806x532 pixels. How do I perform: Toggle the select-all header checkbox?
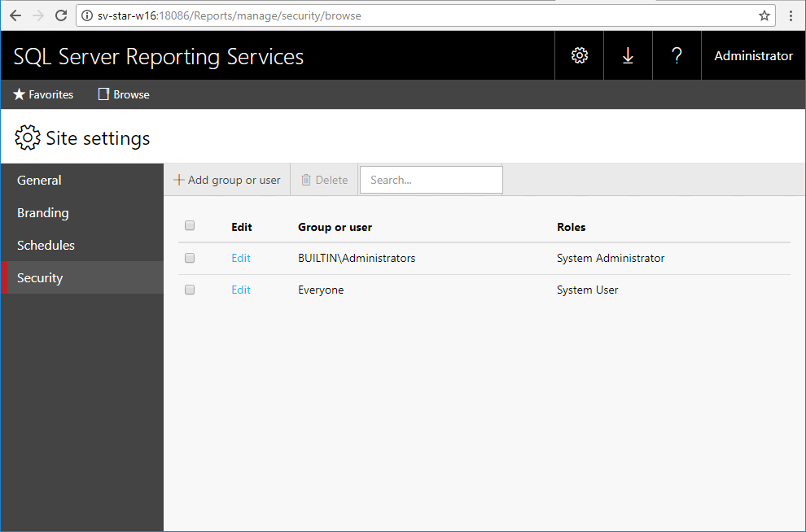click(190, 225)
